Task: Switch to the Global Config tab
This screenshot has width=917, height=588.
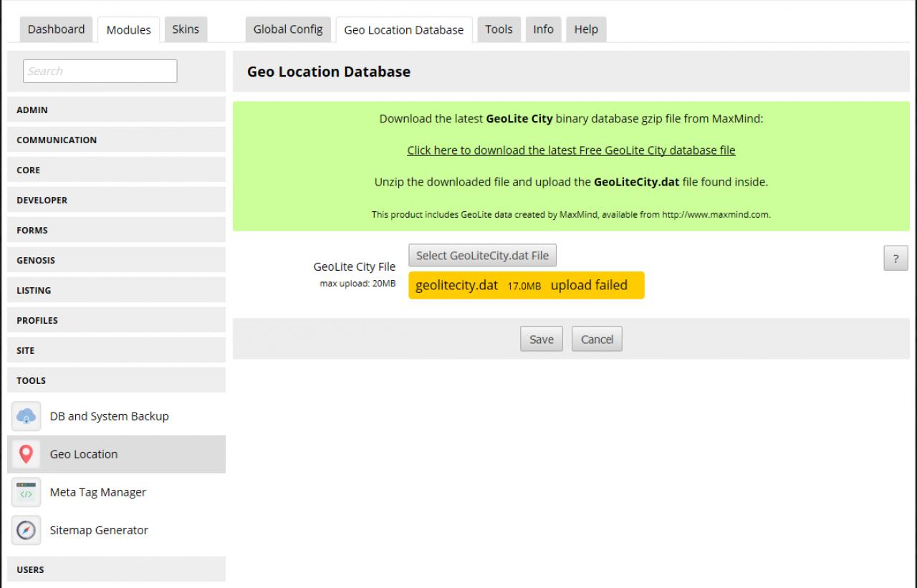Action: tap(288, 29)
